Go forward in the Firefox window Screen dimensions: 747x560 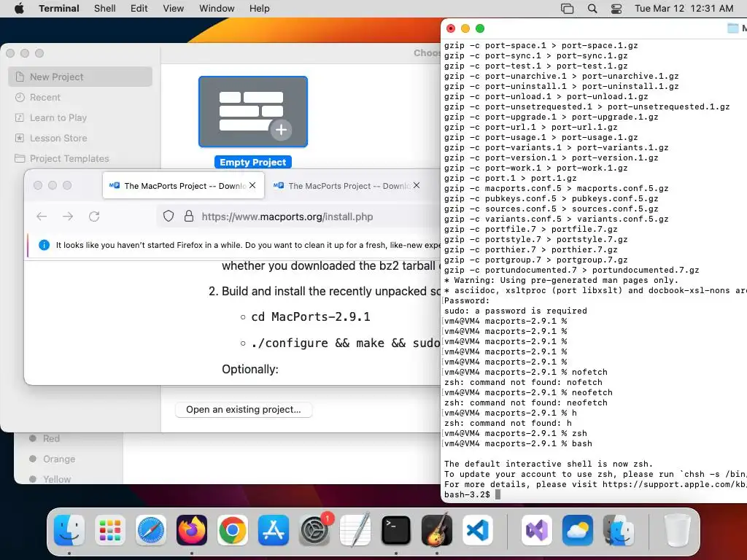68,216
